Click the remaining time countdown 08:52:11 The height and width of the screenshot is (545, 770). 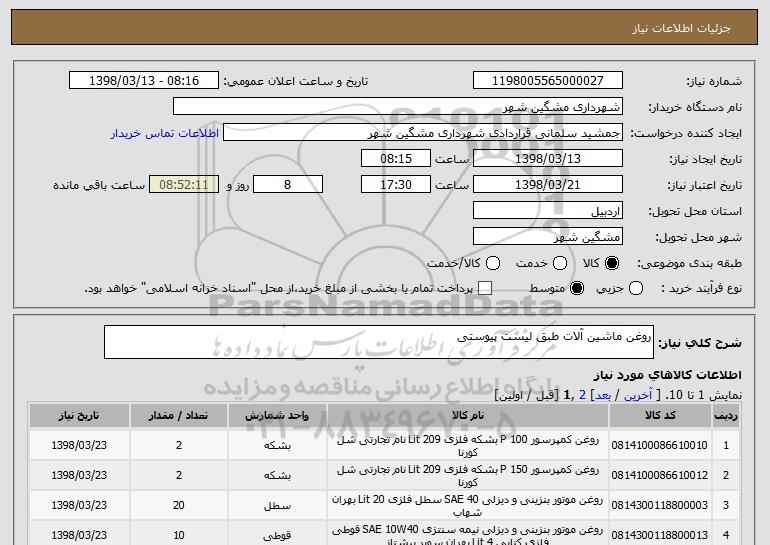pos(184,185)
